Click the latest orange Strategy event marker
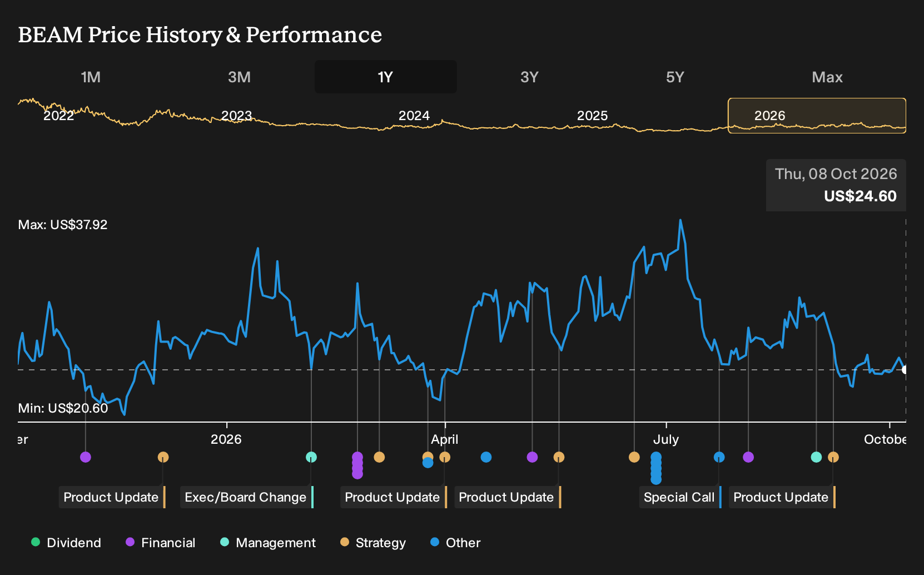The width and height of the screenshot is (924, 575). click(833, 457)
